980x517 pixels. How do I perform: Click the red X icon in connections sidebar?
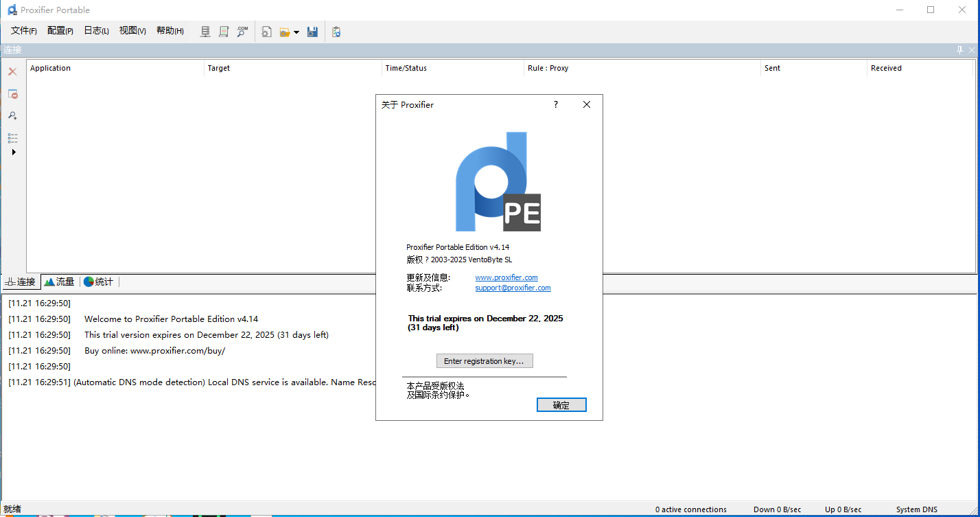(12, 71)
